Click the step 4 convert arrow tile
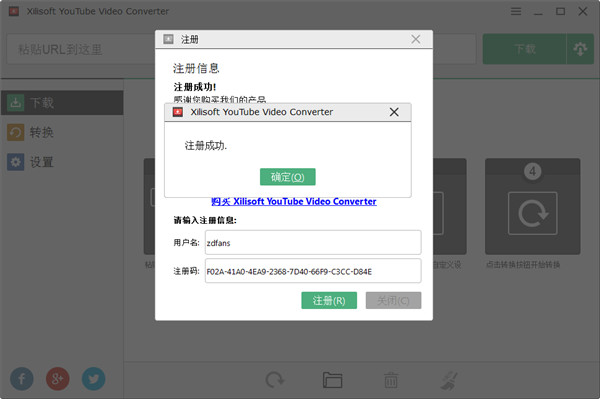600x399 pixels. coord(532,206)
